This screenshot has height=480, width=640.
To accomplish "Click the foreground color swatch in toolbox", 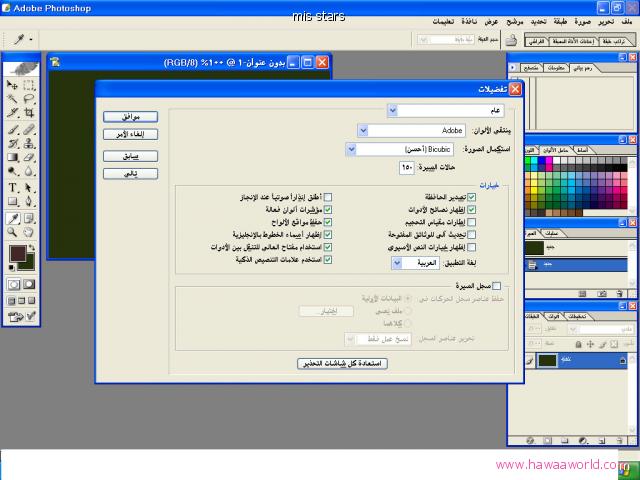I will [x=17, y=254].
